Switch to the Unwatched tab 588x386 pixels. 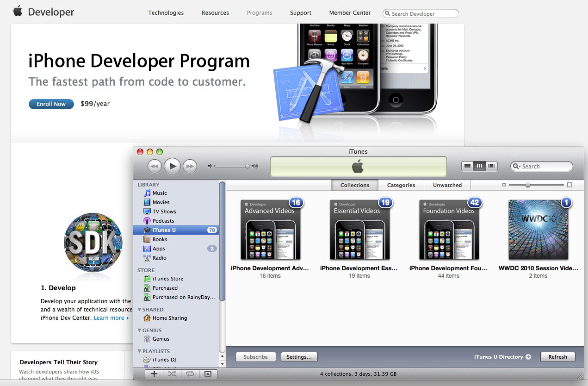point(447,185)
